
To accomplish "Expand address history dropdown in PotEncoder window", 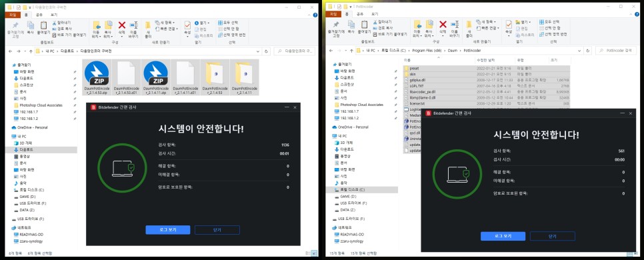I will 579,51.
